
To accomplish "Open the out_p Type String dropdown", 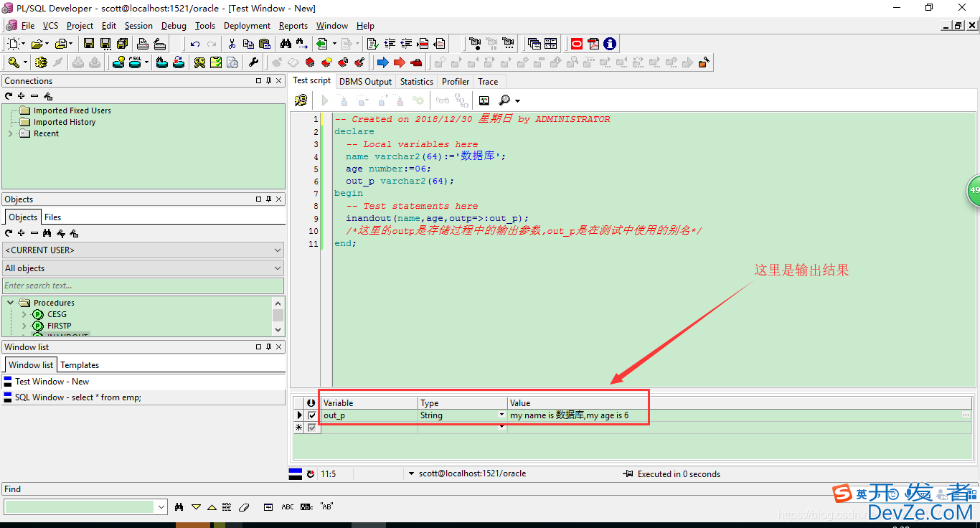I will [x=501, y=415].
